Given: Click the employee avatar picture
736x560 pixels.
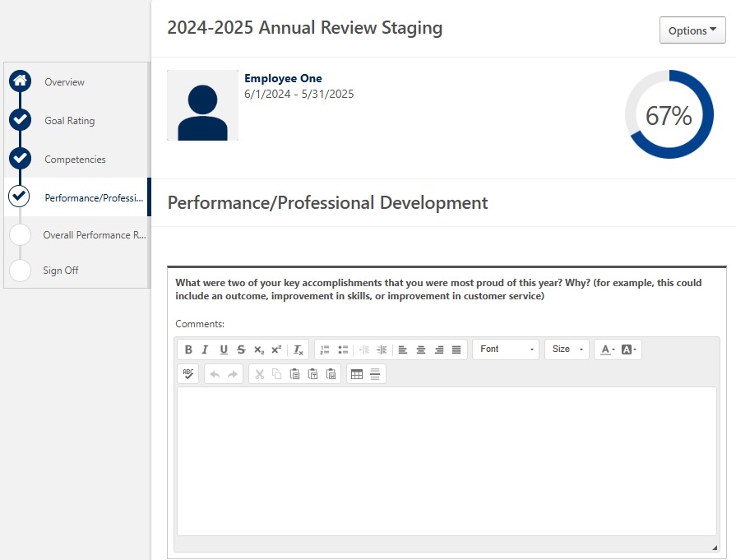Looking at the screenshot, I should tap(203, 105).
